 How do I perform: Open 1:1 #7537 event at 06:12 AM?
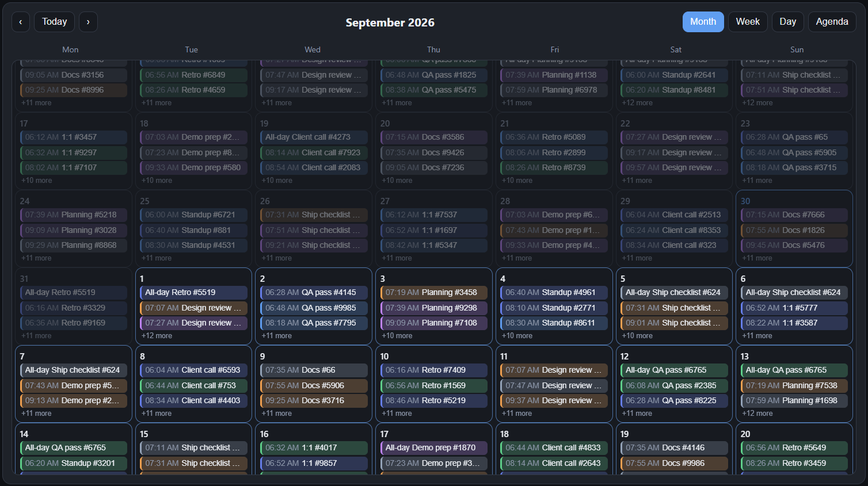click(x=434, y=215)
